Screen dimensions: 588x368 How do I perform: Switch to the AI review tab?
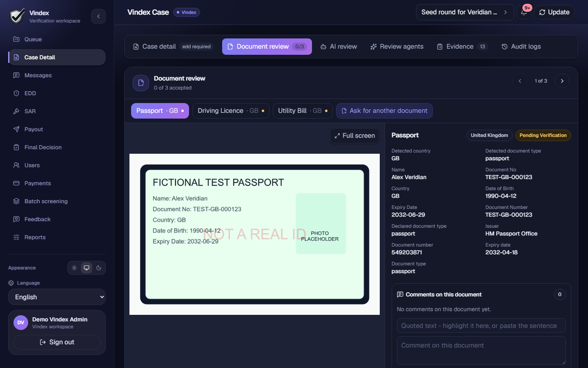pyautogui.click(x=339, y=47)
